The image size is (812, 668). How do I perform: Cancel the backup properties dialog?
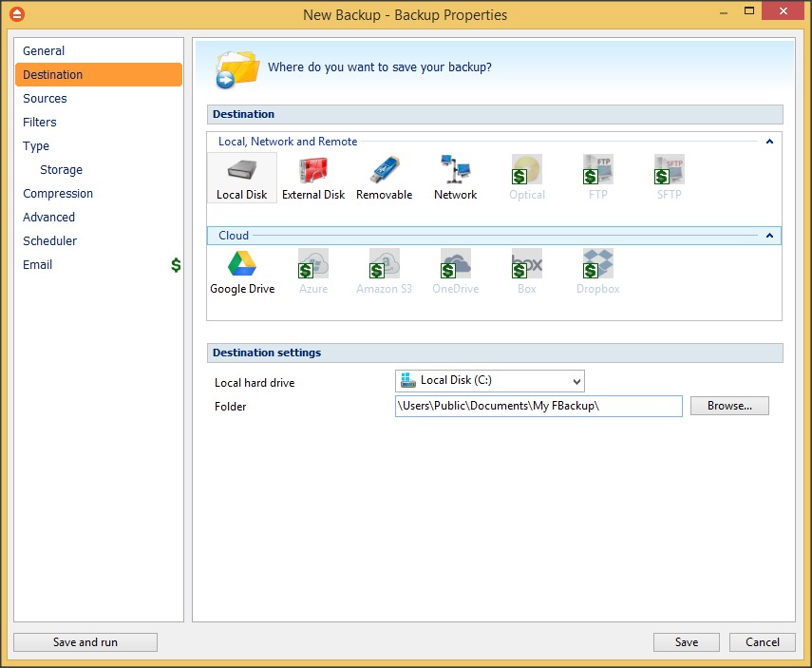click(763, 642)
